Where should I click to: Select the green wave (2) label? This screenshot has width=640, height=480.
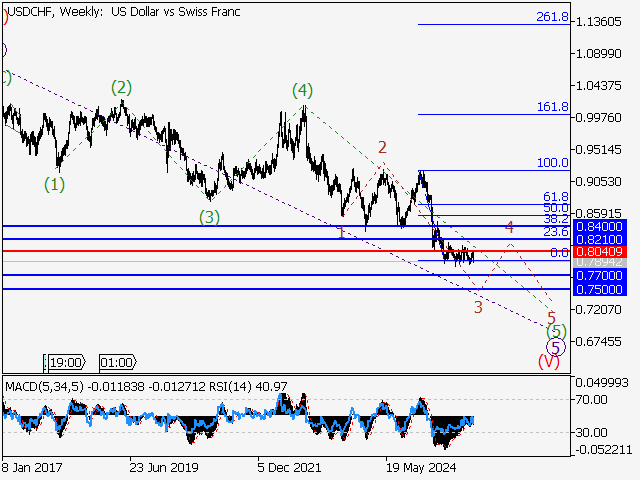pos(121,87)
